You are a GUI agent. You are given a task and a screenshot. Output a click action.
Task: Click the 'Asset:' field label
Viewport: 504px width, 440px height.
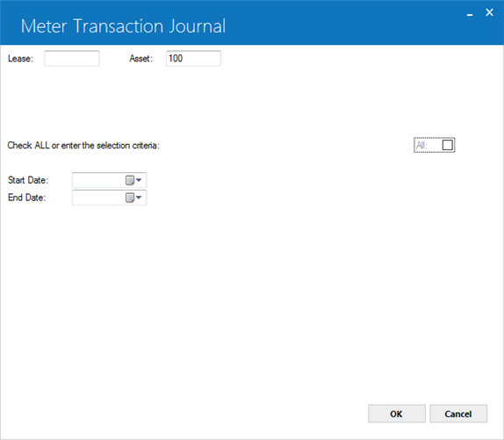click(x=140, y=59)
